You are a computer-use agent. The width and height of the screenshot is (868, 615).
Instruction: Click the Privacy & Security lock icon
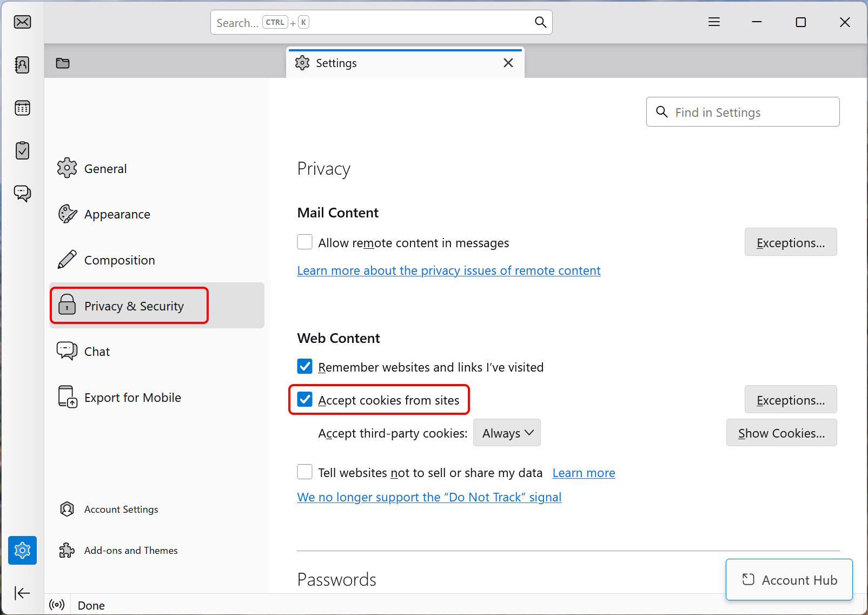(x=67, y=305)
